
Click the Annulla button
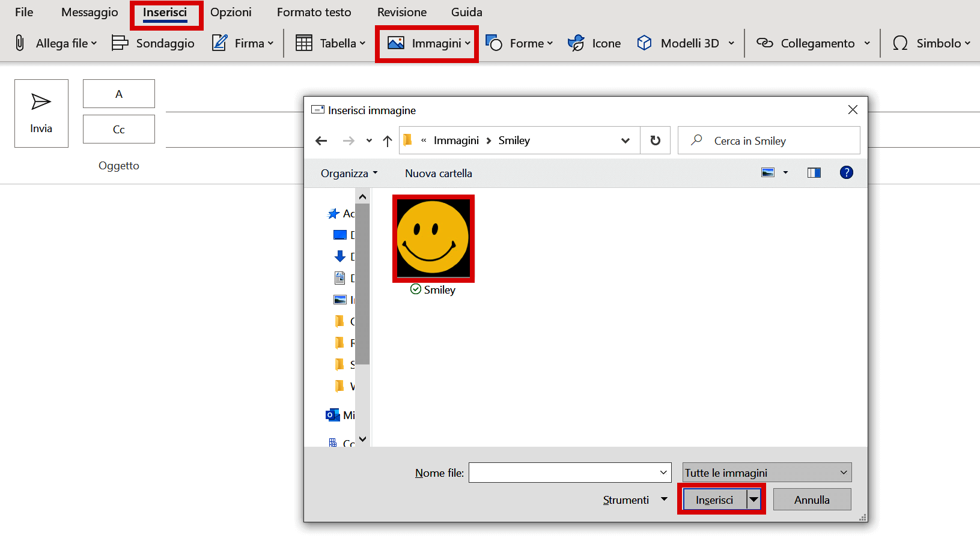812,499
